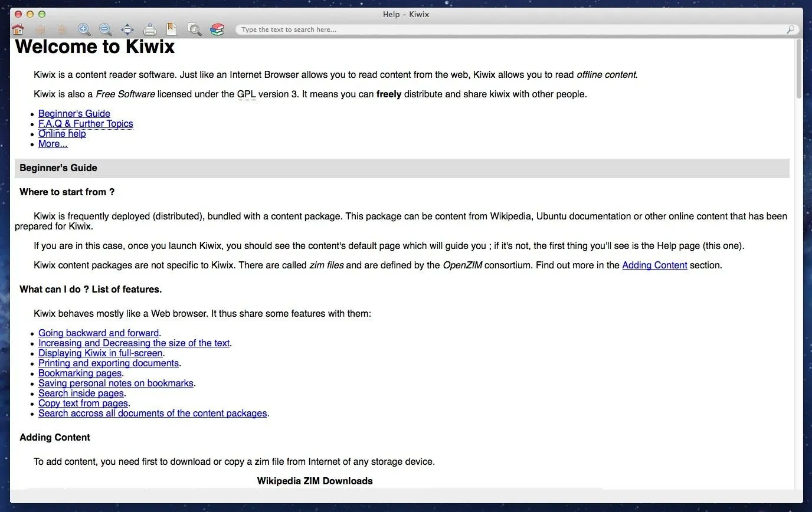Image resolution: width=812 pixels, height=512 pixels.
Task: Click the 'Where to start from ?' heading
Action: pos(67,192)
